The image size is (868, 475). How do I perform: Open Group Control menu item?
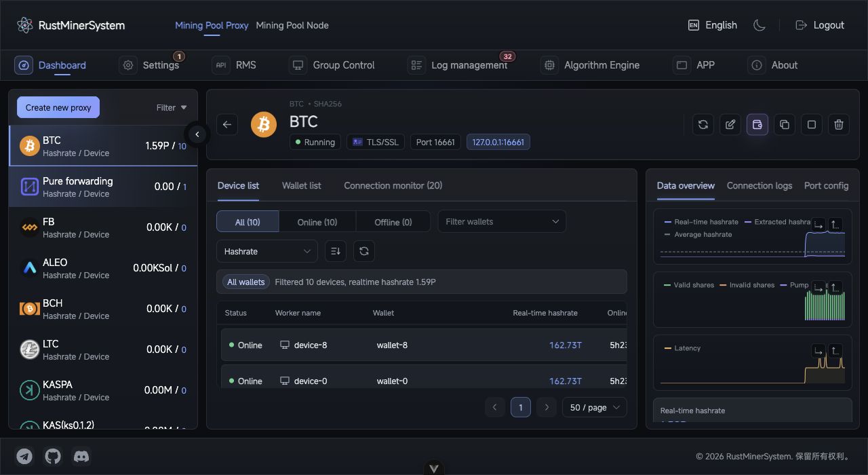coord(332,65)
